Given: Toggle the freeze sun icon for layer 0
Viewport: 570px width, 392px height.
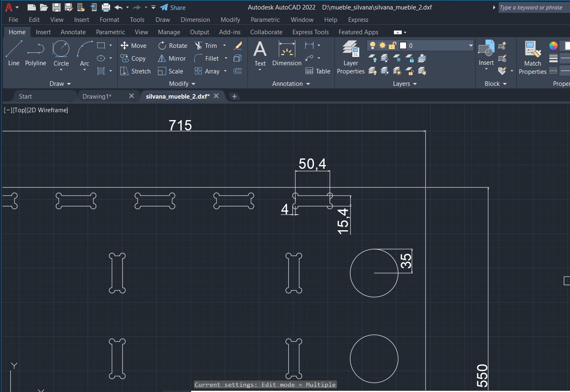Looking at the screenshot, I should pos(382,45).
